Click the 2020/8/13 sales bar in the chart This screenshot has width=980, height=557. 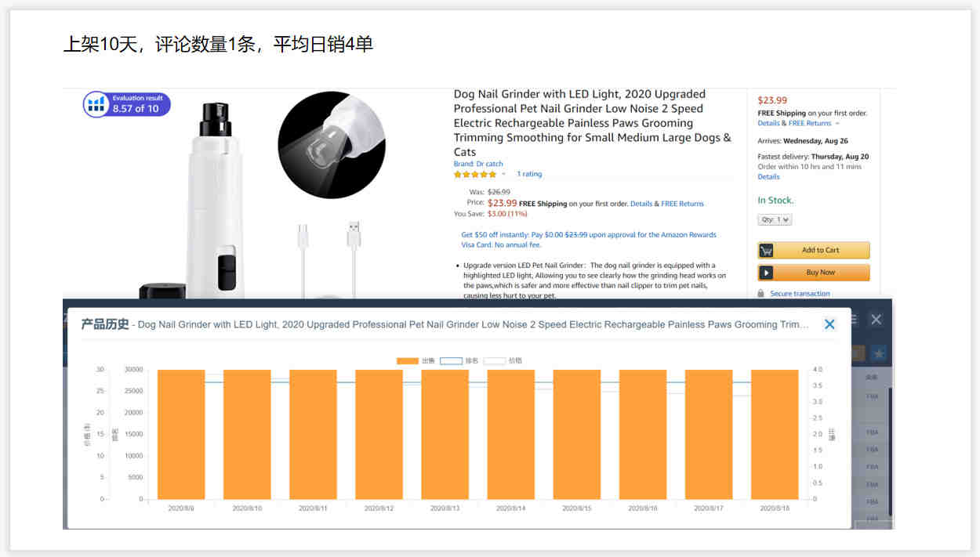click(445, 435)
